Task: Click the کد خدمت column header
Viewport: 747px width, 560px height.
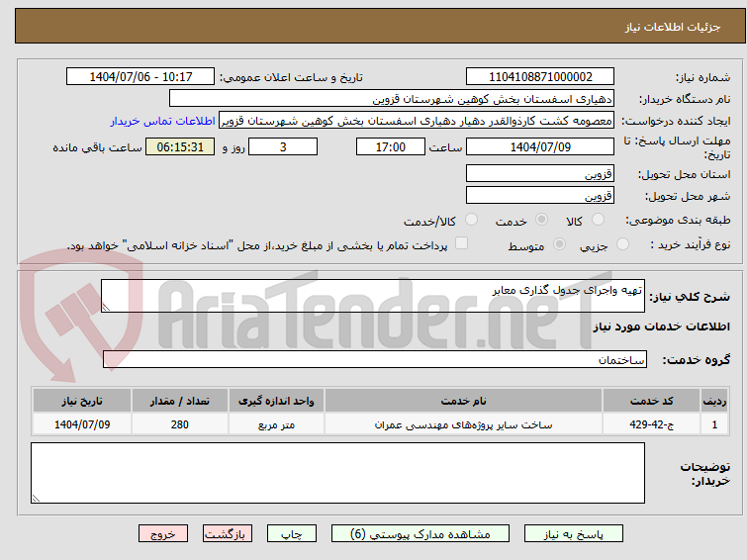Action: [652, 401]
